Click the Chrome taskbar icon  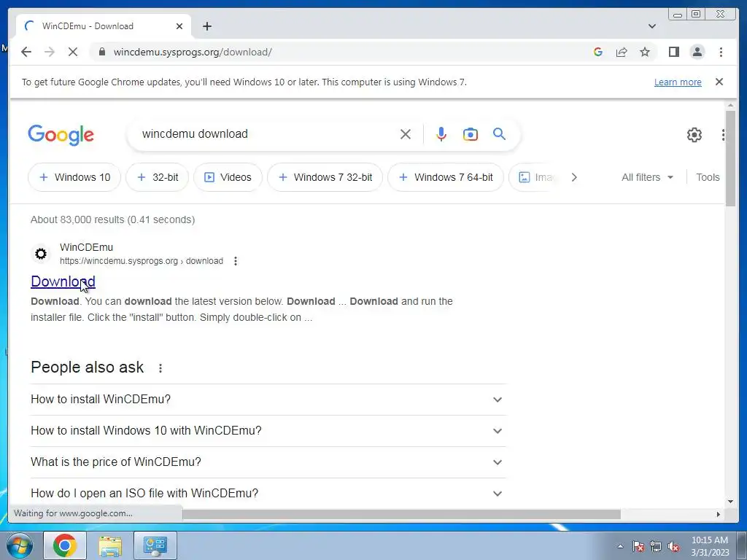(65, 545)
